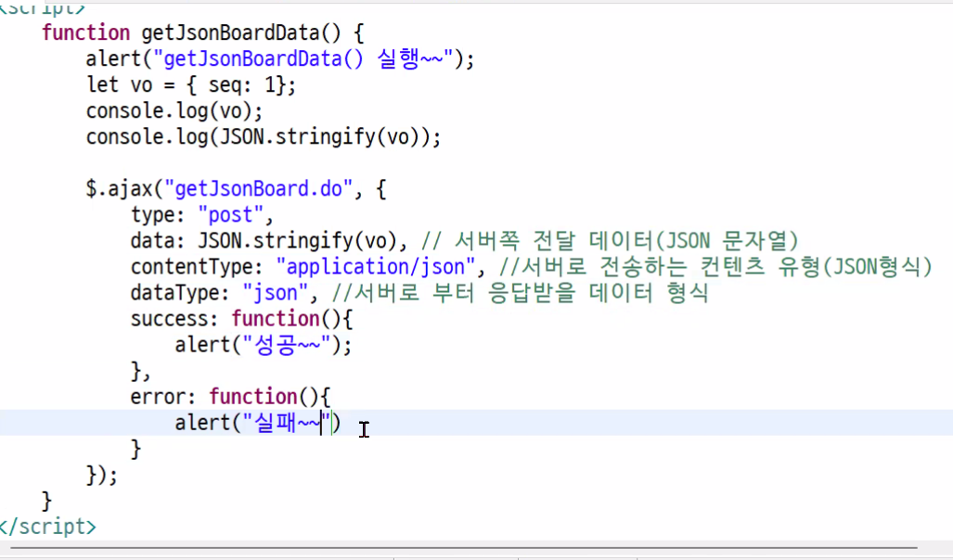
Task: Click the function keyword before getJsonBoardData
Action: 85,32
